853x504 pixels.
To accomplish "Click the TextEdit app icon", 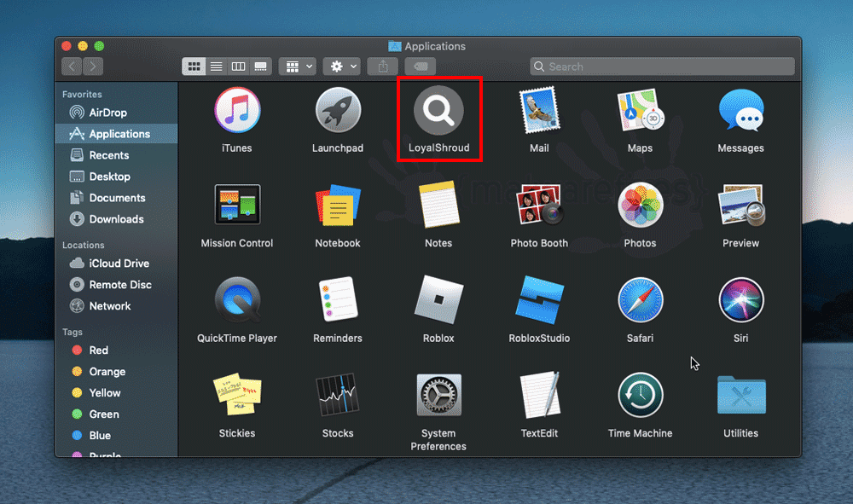I will [x=539, y=395].
